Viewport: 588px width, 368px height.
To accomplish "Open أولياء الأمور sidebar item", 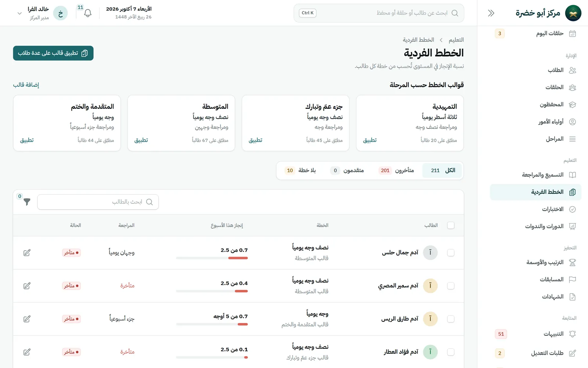I will (x=536, y=122).
